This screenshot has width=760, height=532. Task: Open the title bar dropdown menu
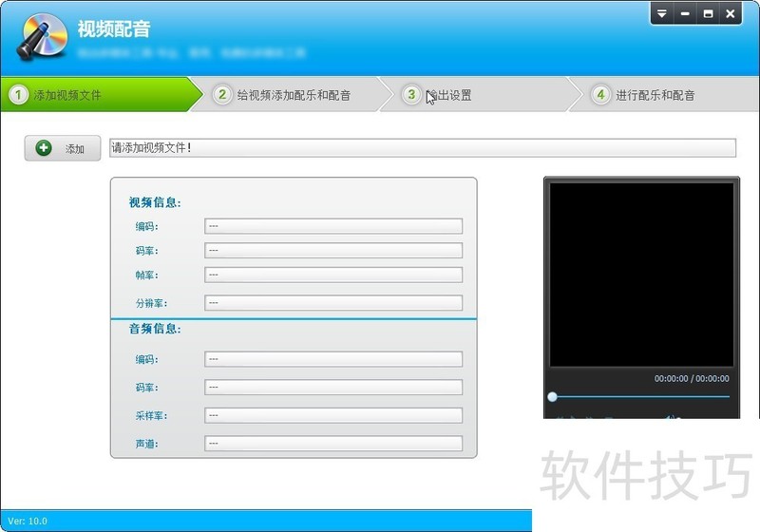662,13
